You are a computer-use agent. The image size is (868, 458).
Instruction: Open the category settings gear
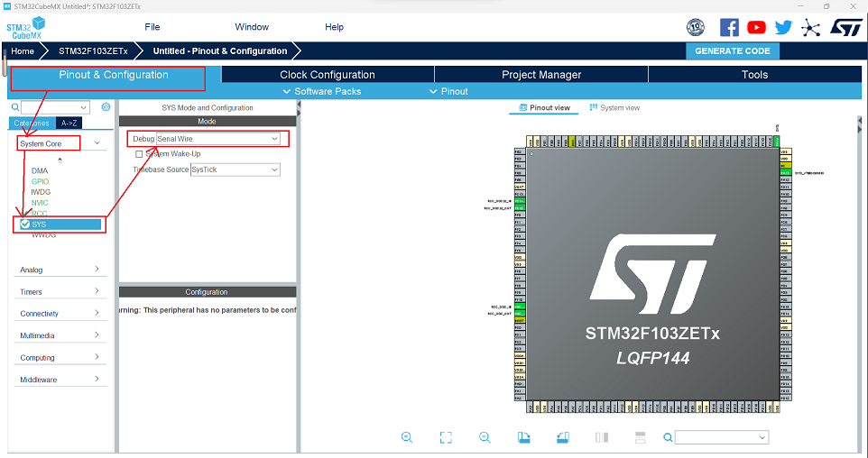[x=106, y=107]
